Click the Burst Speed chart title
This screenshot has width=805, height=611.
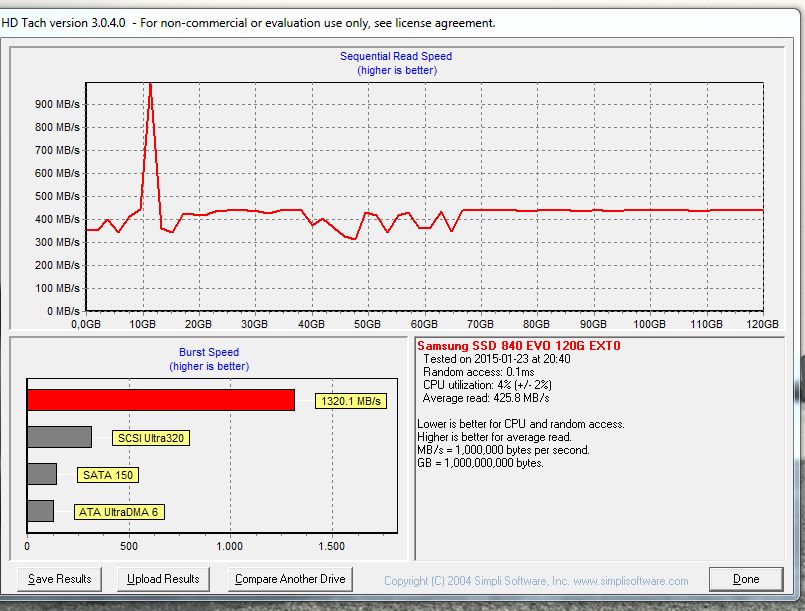pyautogui.click(x=209, y=353)
